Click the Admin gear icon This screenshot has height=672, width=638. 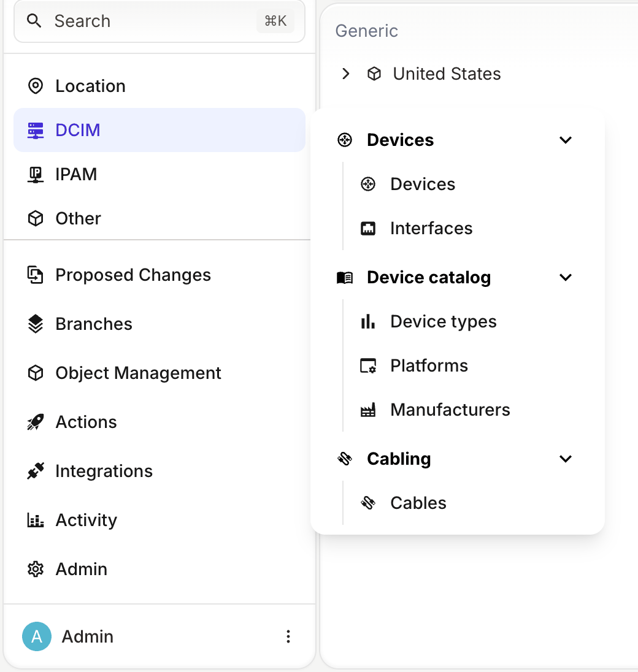tap(36, 569)
